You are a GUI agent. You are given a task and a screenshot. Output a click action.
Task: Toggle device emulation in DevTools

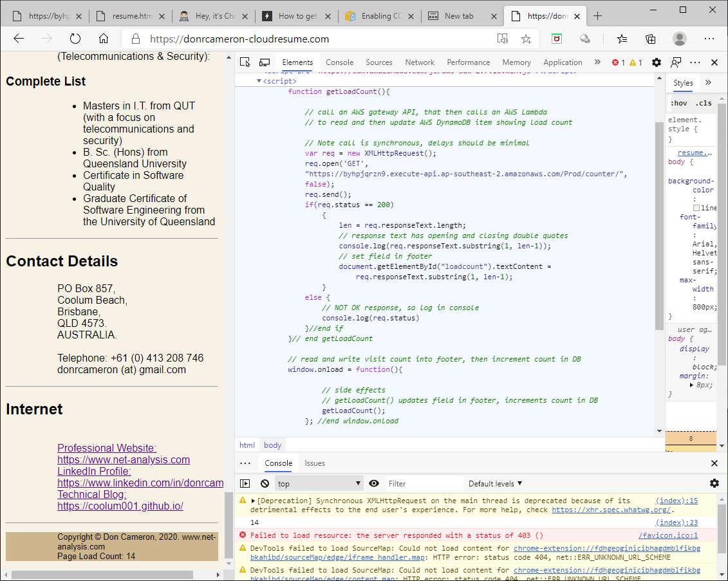point(265,62)
